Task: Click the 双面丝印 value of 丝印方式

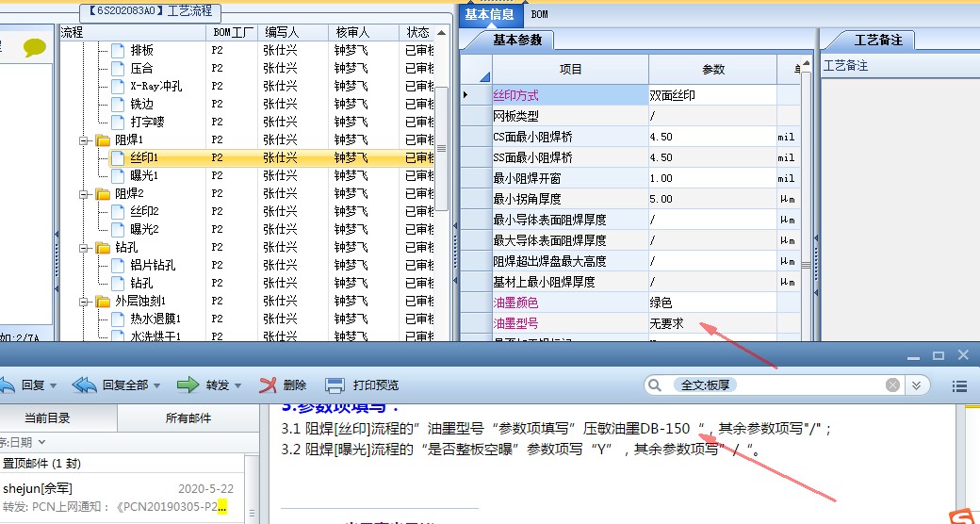Action: [x=712, y=95]
